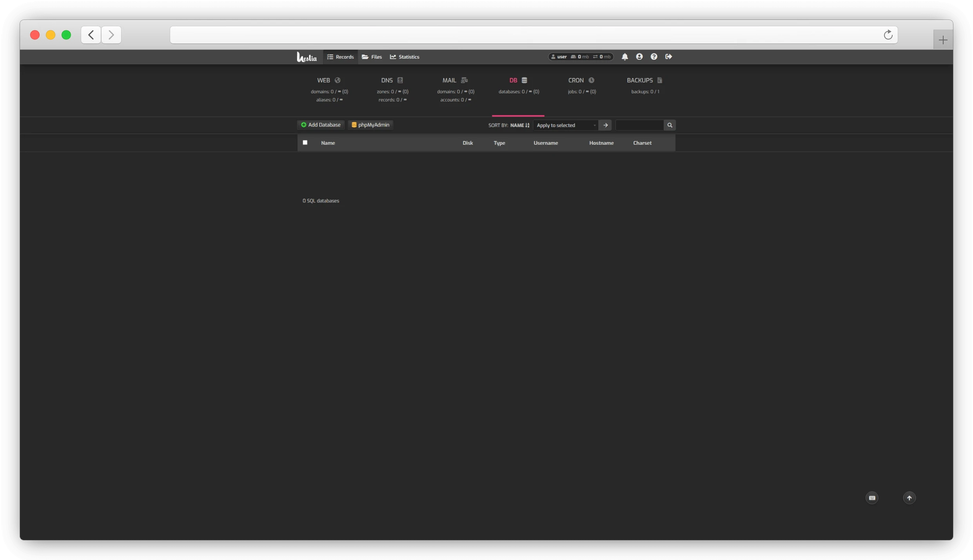Open phpMyAdmin
The height and width of the screenshot is (560, 973).
(370, 125)
